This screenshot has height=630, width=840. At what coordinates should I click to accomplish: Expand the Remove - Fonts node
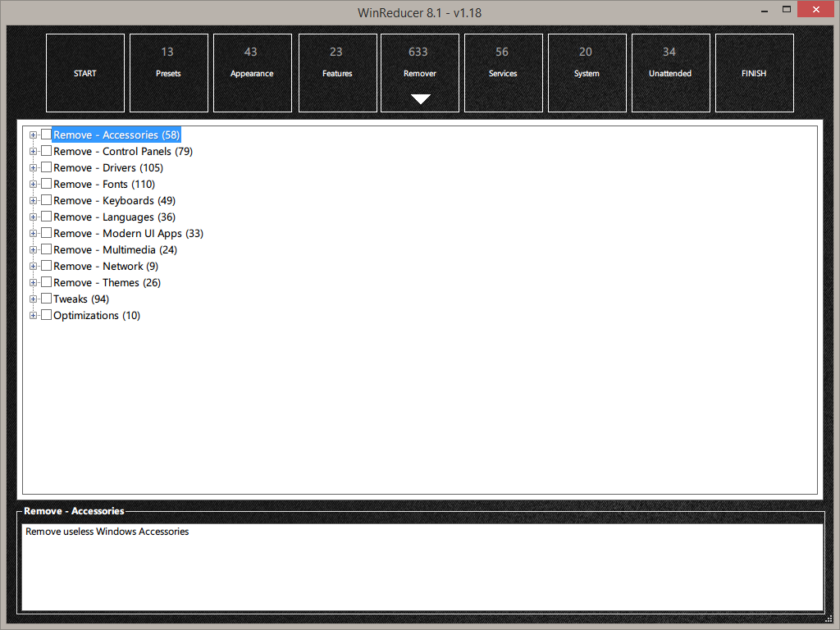(x=33, y=185)
